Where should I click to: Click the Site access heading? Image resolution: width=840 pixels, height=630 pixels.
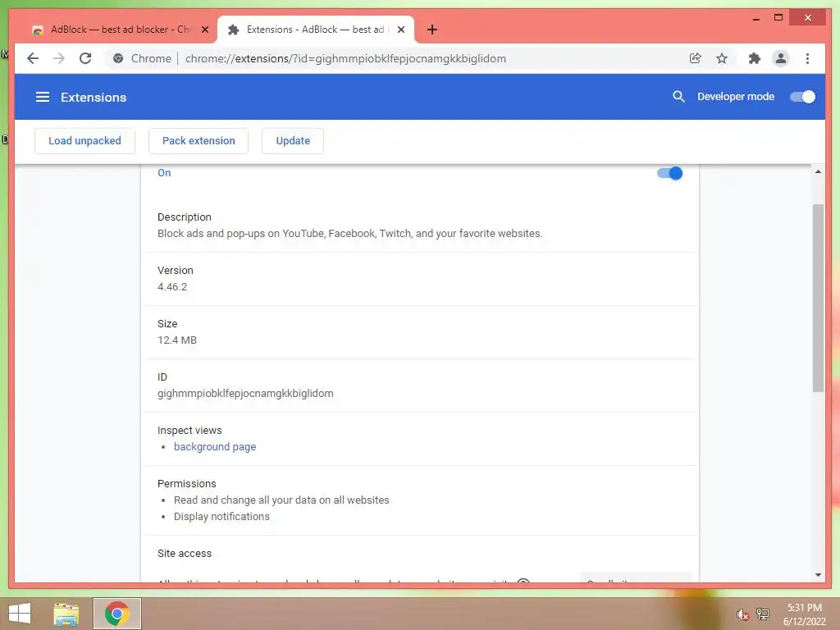point(185,554)
